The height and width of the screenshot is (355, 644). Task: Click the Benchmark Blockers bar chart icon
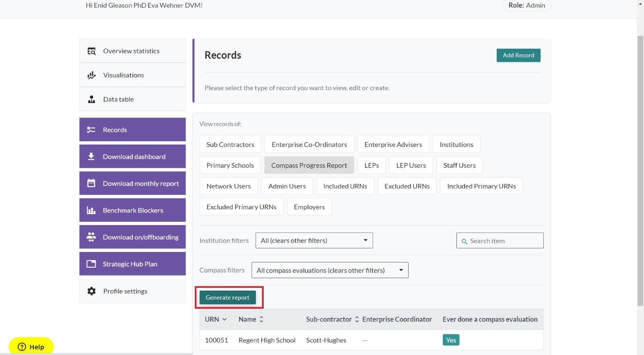91,211
